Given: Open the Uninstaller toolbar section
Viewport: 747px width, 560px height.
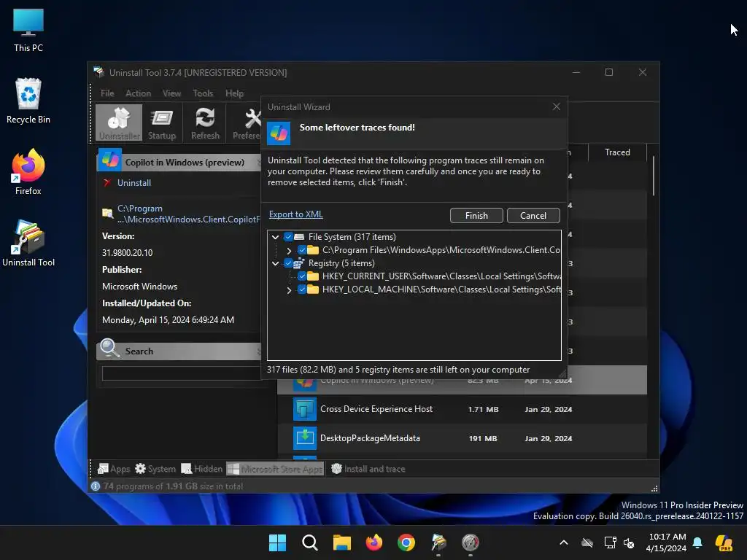Looking at the screenshot, I should pos(119,122).
